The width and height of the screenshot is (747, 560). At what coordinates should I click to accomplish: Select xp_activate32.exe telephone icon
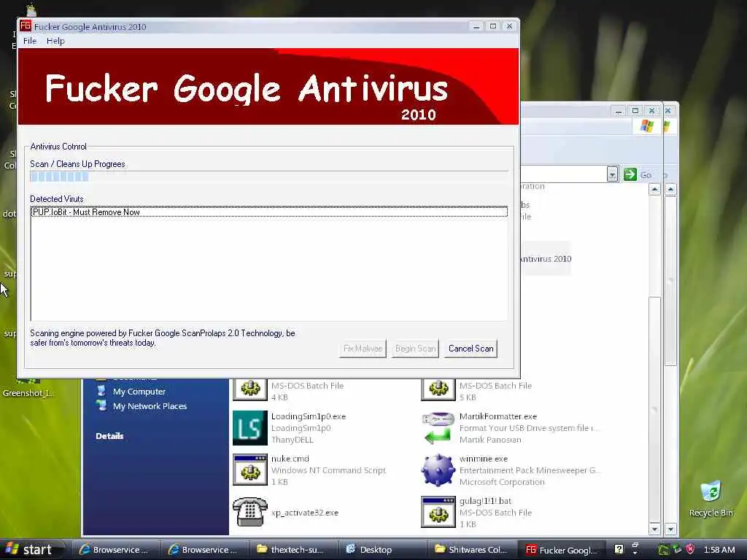pos(250,512)
